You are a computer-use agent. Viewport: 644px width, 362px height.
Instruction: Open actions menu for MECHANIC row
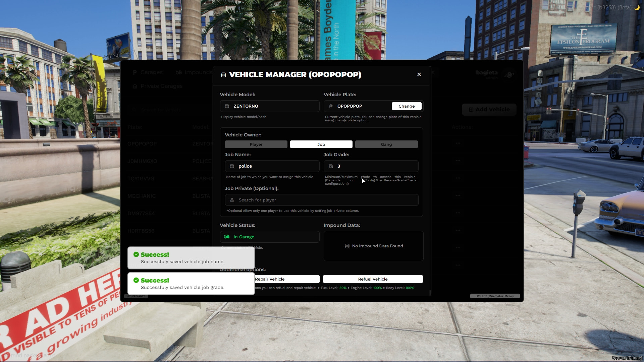tap(458, 196)
